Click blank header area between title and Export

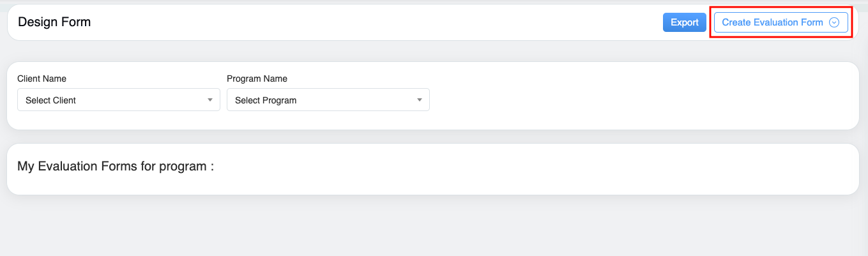point(383,22)
